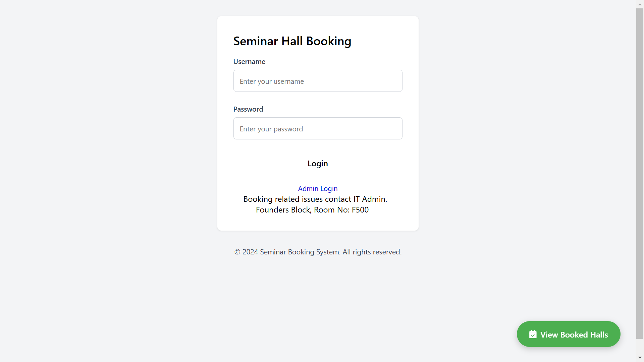644x362 pixels.
Task: Focus the Password input field
Action: tap(318, 128)
